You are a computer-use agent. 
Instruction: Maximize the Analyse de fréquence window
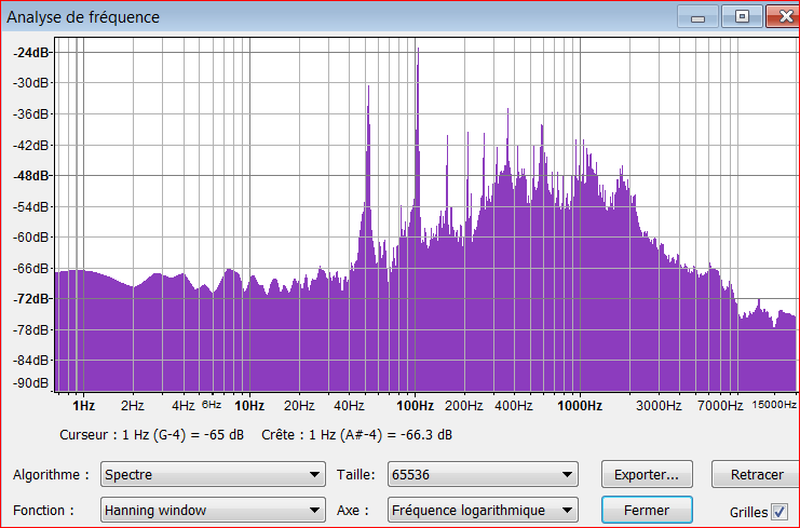(741, 17)
